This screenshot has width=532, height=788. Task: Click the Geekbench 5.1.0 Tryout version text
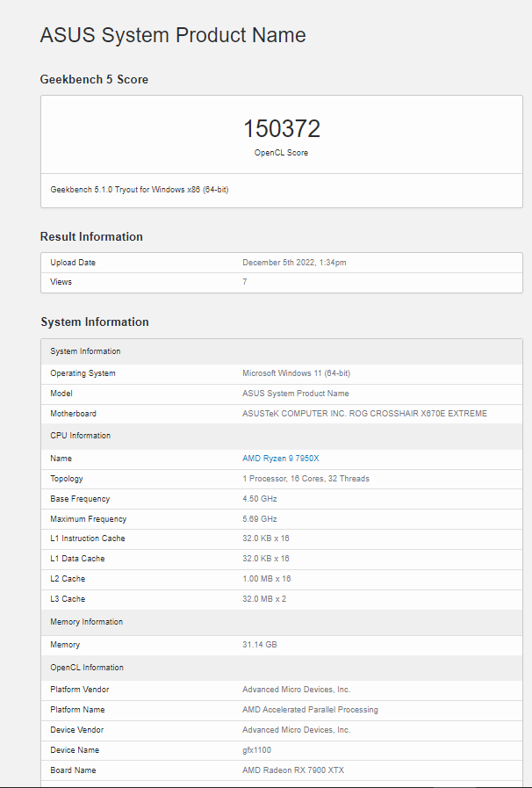[140, 189]
